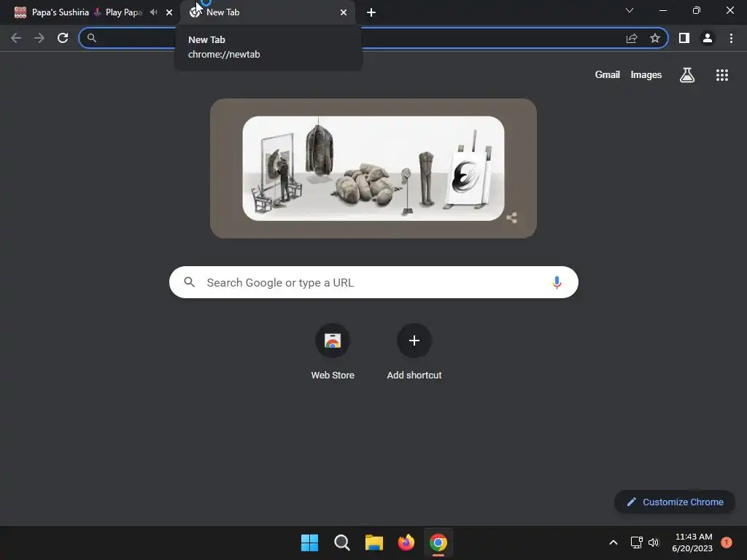This screenshot has width=747, height=560.
Task: Show hidden system tray icons
Action: click(614, 542)
